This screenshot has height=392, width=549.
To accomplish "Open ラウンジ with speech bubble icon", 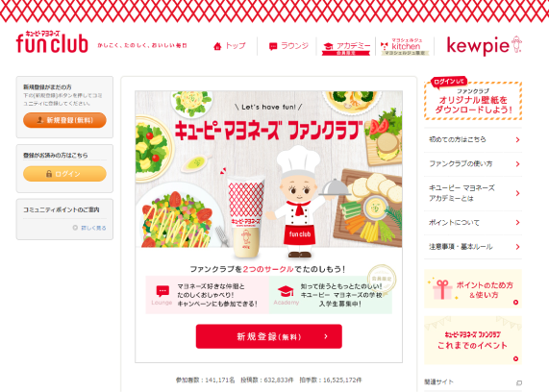I will coord(288,46).
